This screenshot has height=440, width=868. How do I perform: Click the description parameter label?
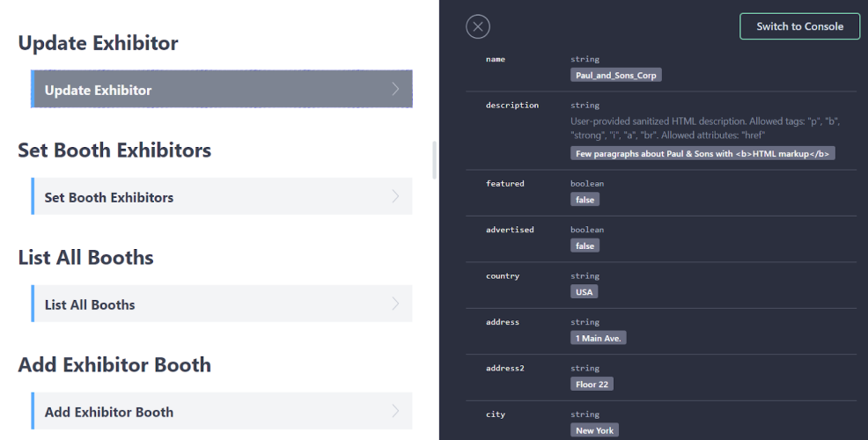(x=512, y=105)
